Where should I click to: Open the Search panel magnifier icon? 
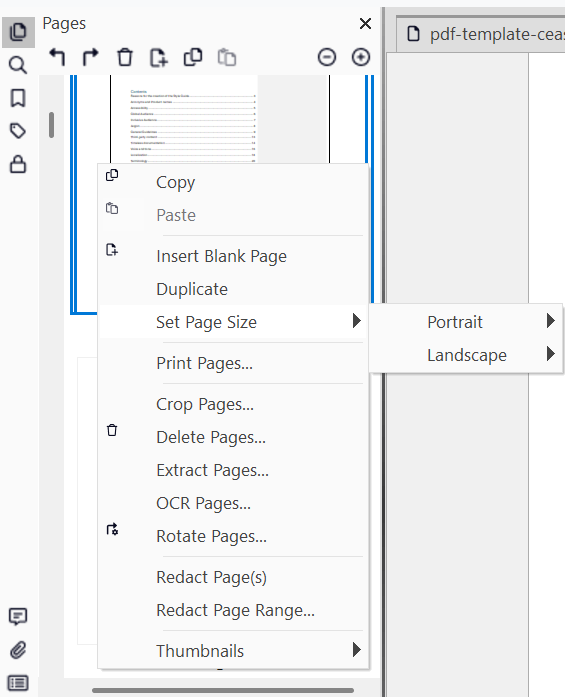[x=18, y=65]
